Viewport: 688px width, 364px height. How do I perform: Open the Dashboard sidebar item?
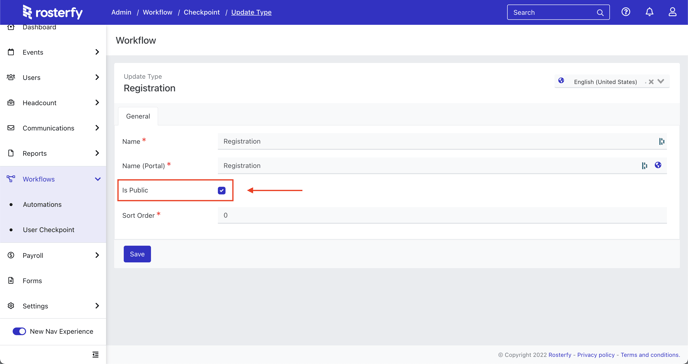pos(39,27)
